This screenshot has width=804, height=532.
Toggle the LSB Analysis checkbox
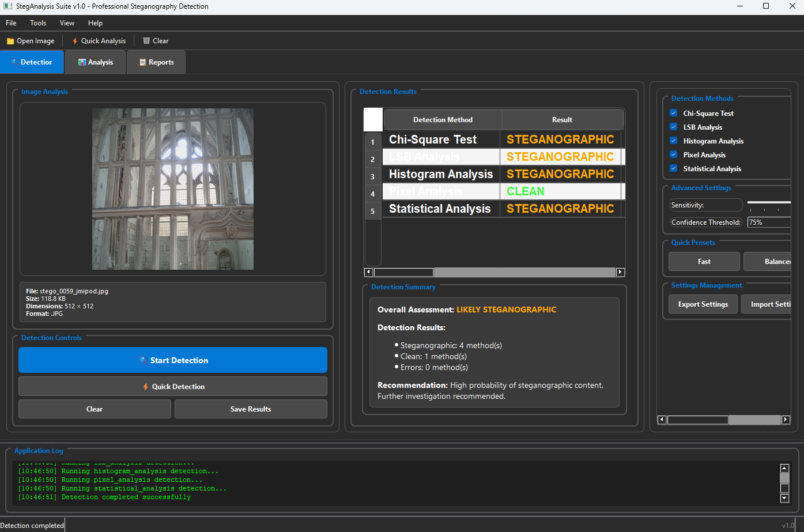click(673, 127)
